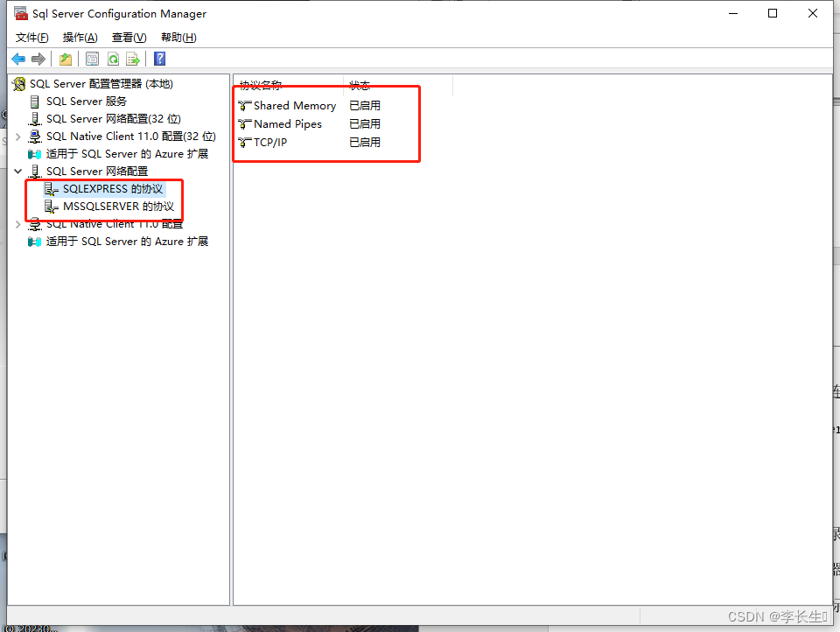Click the root SQL Server 配置管理器 icon
Viewport: 840px width, 632px height.
[19, 84]
